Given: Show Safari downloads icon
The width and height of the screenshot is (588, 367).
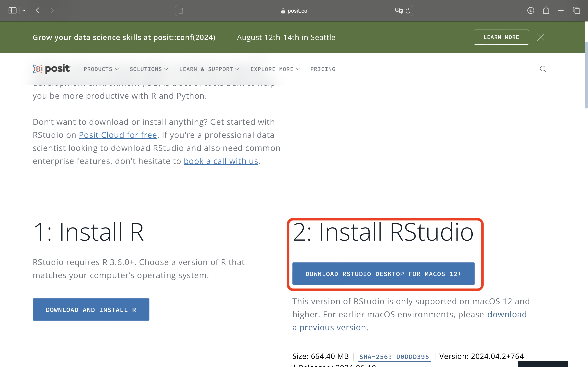Looking at the screenshot, I should coord(530,10).
